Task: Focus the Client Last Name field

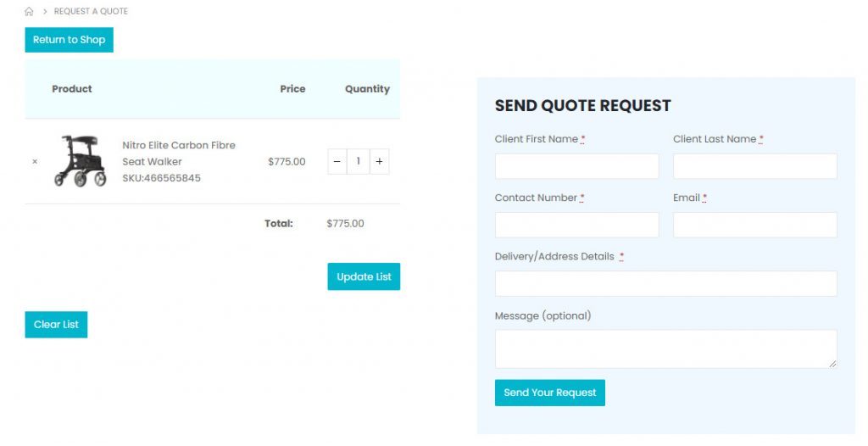Action: 754,166
